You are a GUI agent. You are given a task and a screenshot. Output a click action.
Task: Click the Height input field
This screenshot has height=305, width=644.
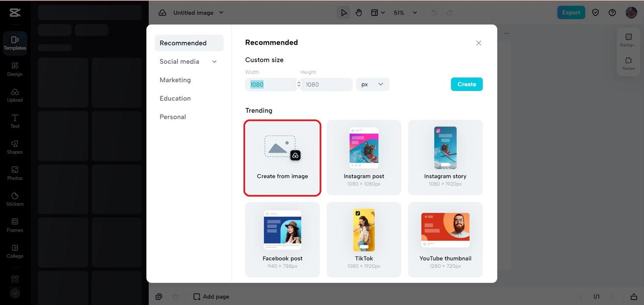[x=327, y=85]
